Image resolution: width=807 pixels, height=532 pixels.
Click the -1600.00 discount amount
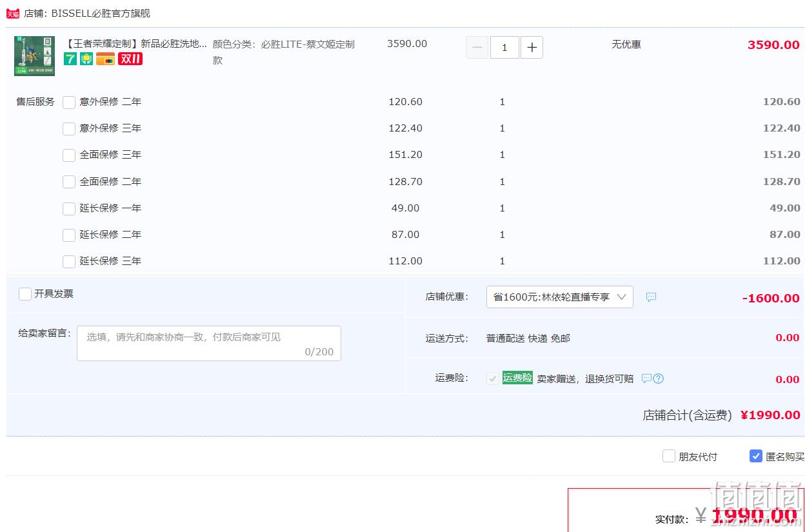pyautogui.click(x=771, y=298)
